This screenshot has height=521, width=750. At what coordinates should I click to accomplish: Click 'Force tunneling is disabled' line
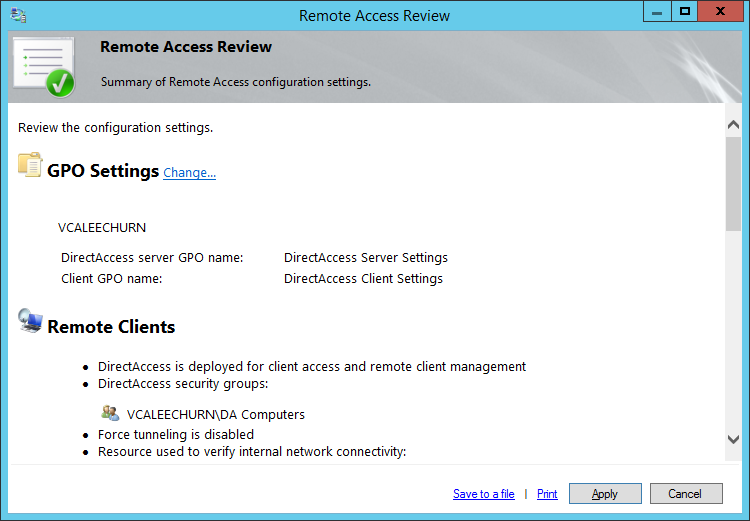pos(176,435)
